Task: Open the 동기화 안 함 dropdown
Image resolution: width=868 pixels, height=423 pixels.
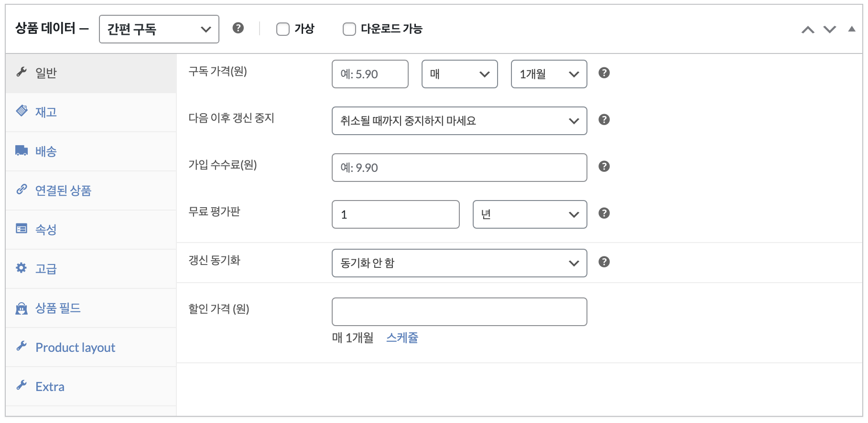Action: [x=459, y=263]
